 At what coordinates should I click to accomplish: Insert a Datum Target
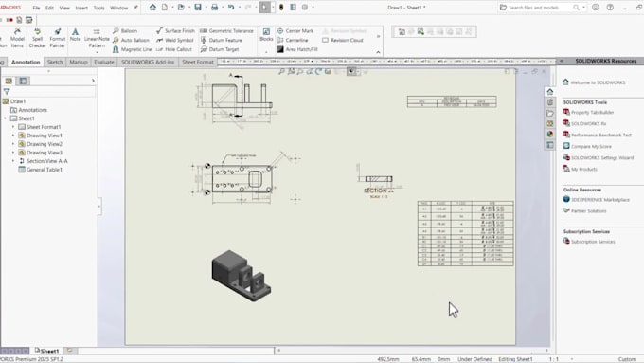pyautogui.click(x=220, y=49)
